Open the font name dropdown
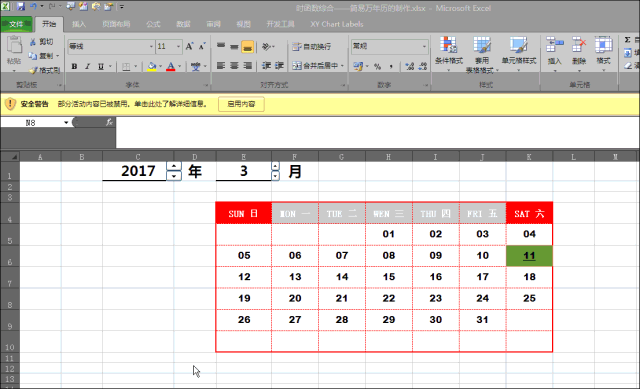This screenshot has width=640, height=389. 151,46
